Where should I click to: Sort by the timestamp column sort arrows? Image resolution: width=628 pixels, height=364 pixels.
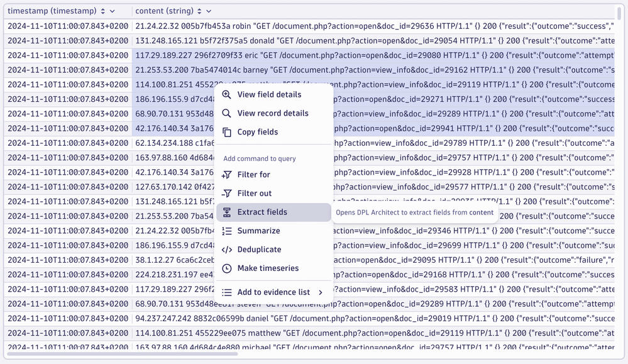[103, 11]
